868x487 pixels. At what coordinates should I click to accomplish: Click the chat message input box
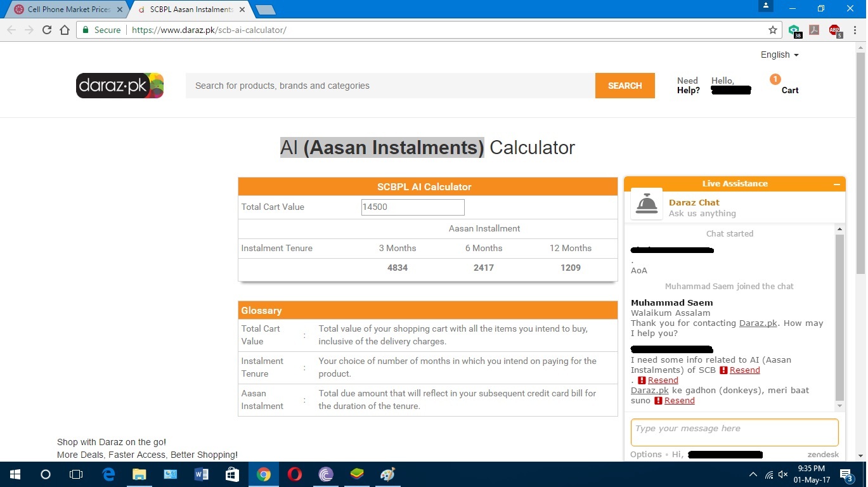pyautogui.click(x=734, y=432)
